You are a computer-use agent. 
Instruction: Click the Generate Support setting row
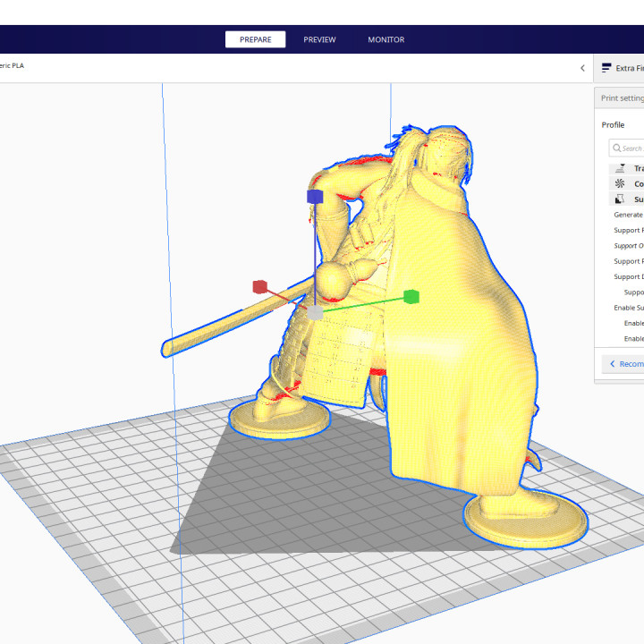coord(628,215)
